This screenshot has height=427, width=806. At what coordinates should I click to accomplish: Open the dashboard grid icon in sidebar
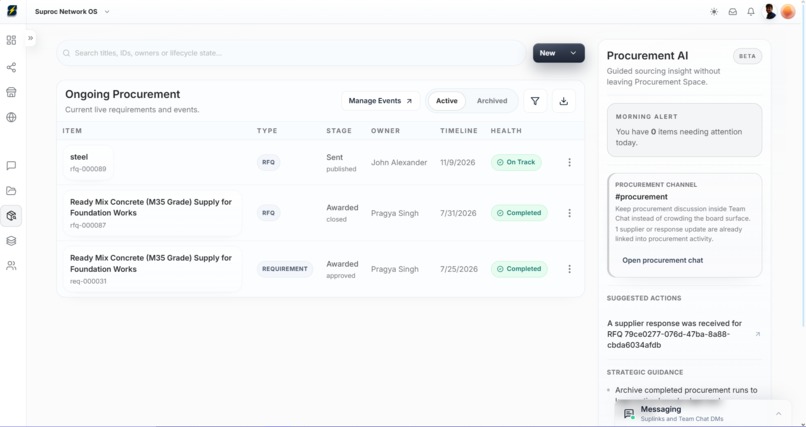[x=11, y=40]
